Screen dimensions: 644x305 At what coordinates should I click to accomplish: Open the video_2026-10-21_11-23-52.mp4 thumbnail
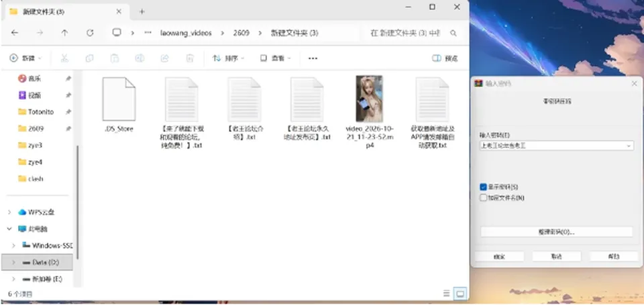[369, 99]
